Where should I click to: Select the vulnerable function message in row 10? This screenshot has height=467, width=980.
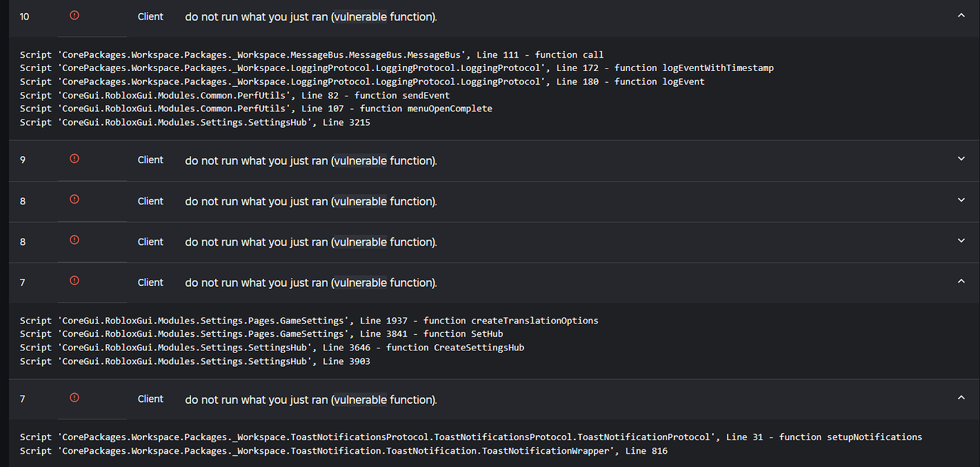point(311,17)
